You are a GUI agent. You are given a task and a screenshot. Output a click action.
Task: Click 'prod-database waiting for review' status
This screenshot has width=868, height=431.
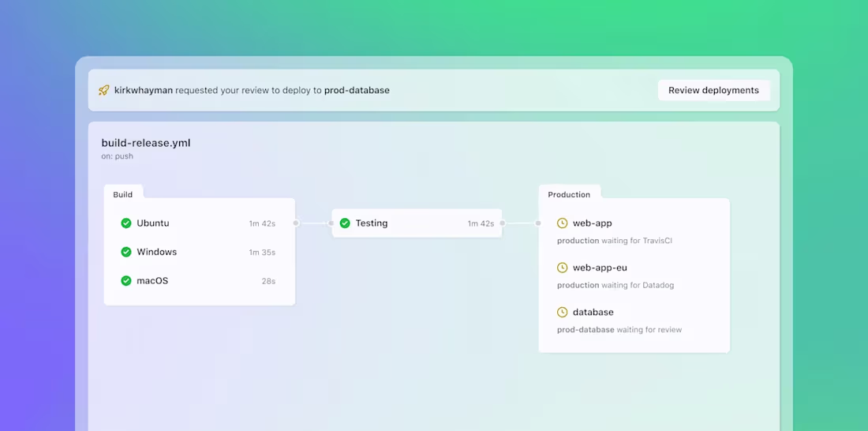click(619, 330)
